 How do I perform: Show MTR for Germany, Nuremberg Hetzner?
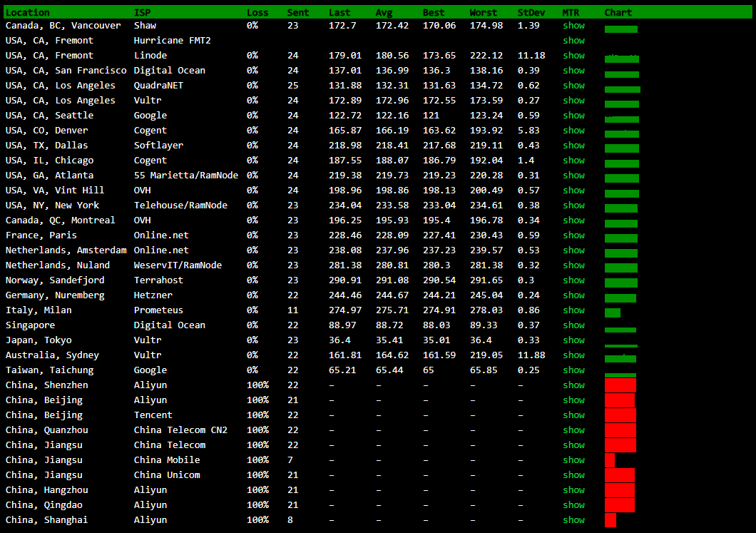click(573, 295)
